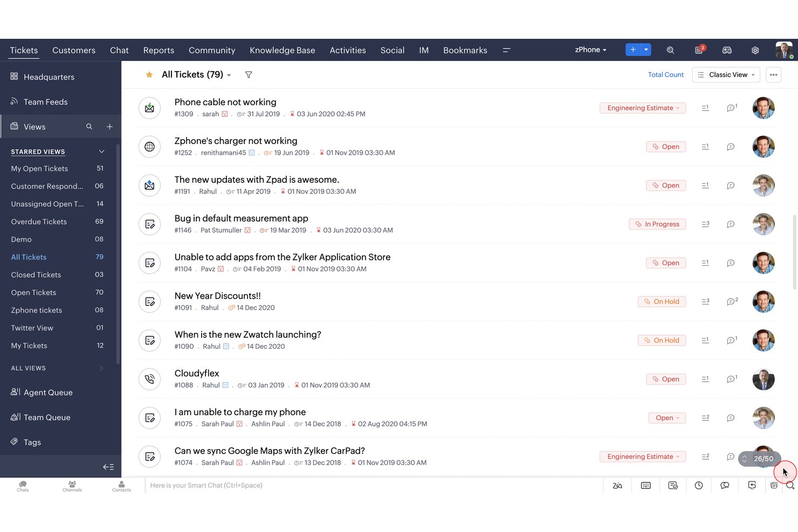Screen dimensions: 798x532
Task: Open the gamification controller icon
Action: pos(727,50)
